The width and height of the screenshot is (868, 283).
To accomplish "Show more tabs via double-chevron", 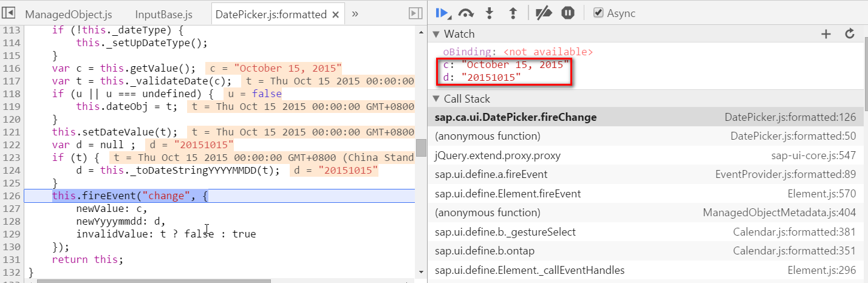I will [x=355, y=13].
